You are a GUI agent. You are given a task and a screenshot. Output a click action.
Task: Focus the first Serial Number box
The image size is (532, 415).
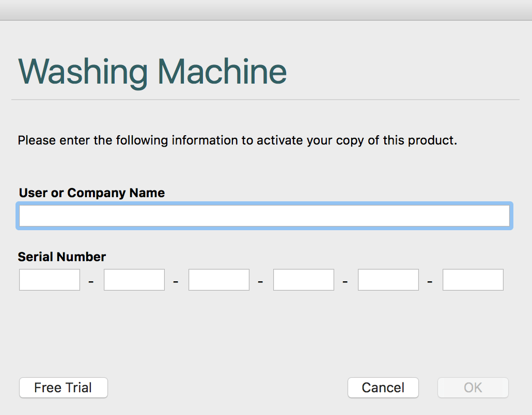coord(50,280)
